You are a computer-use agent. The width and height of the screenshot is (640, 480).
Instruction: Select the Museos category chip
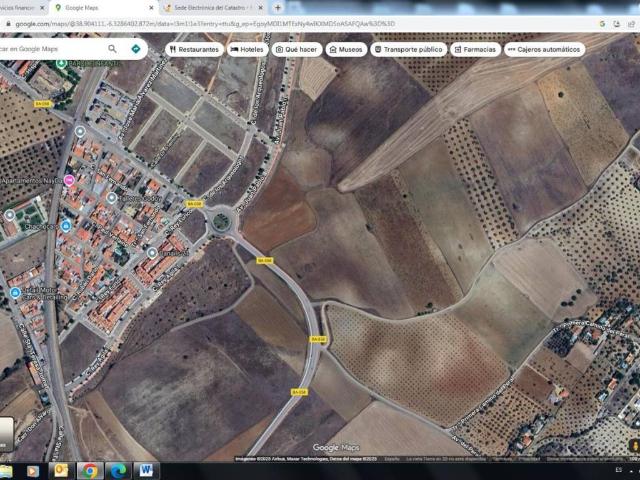click(346, 49)
